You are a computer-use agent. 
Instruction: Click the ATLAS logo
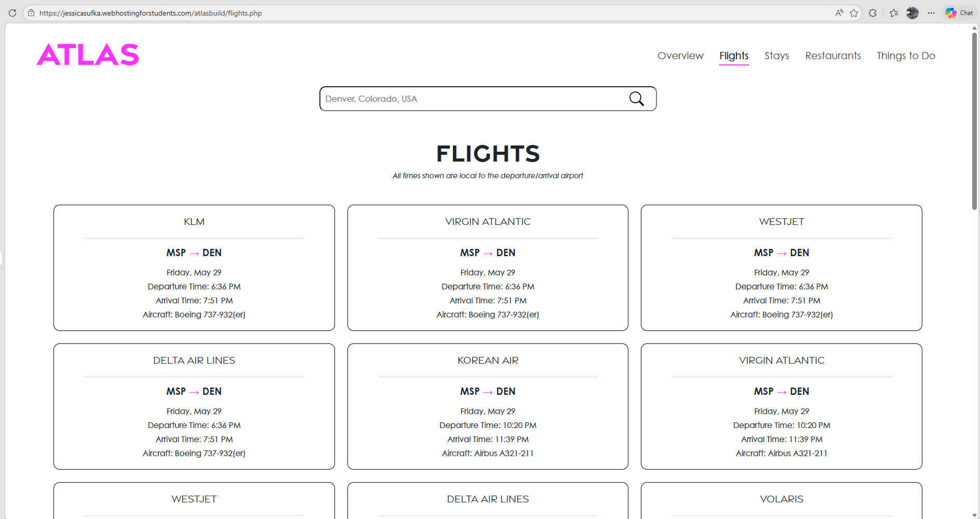click(88, 55)
